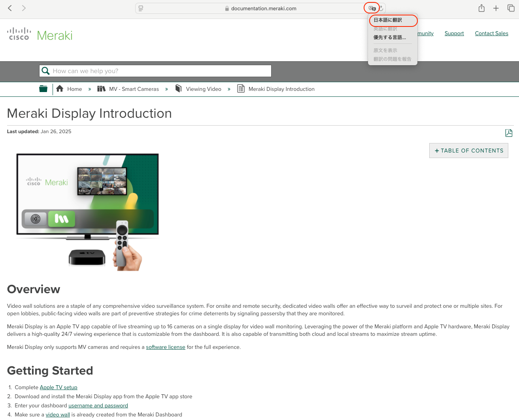This screenshot has height=420, width=519.
Task: Click the Home icon in the breadcrumb
Action: 60,89
